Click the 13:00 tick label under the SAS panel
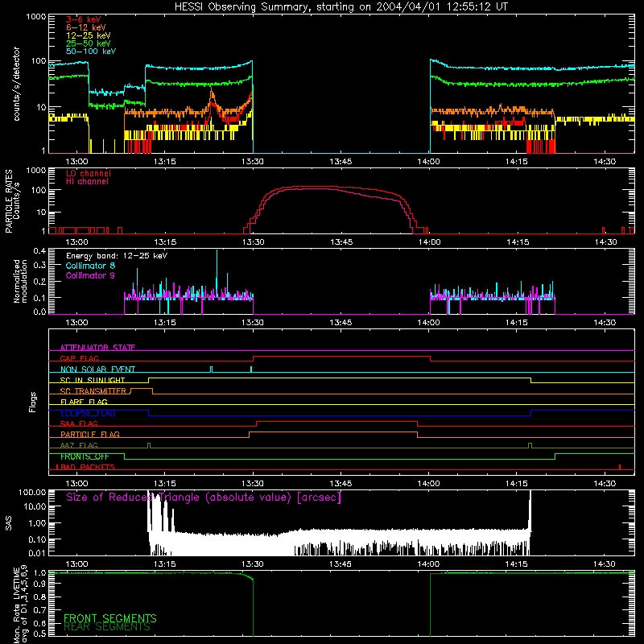Viewport: 644px width, 644px height. point(76,564)
